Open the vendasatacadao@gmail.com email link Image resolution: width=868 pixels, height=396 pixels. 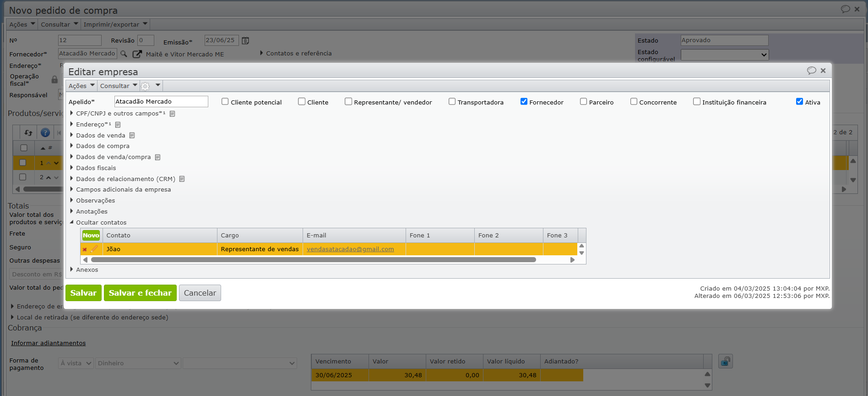(x=350, y=249)
